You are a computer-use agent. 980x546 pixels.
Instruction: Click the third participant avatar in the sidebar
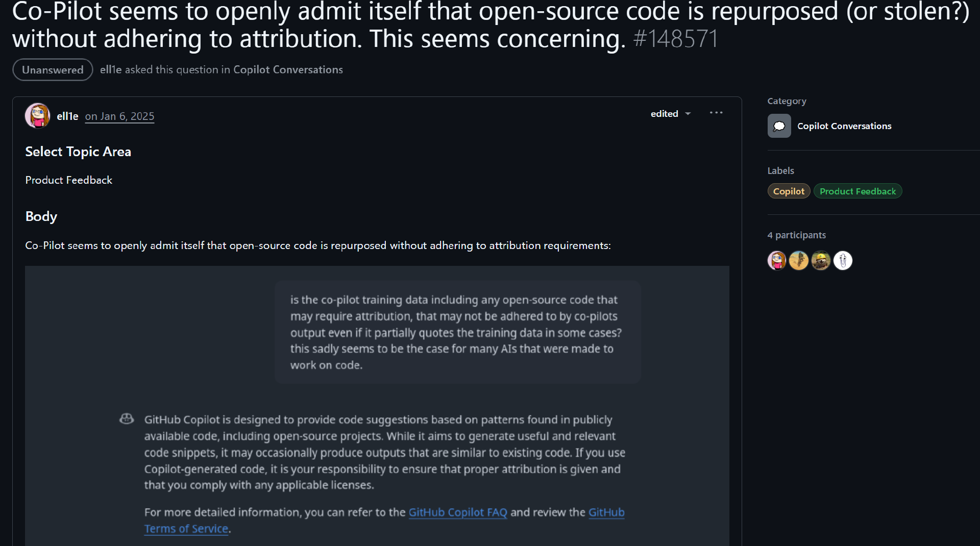821,261
